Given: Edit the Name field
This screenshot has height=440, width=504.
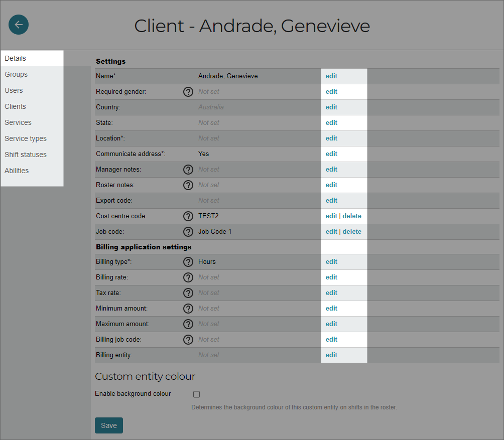Looking at the screenshot, I should pyautogui.click(x=331, y=76).
